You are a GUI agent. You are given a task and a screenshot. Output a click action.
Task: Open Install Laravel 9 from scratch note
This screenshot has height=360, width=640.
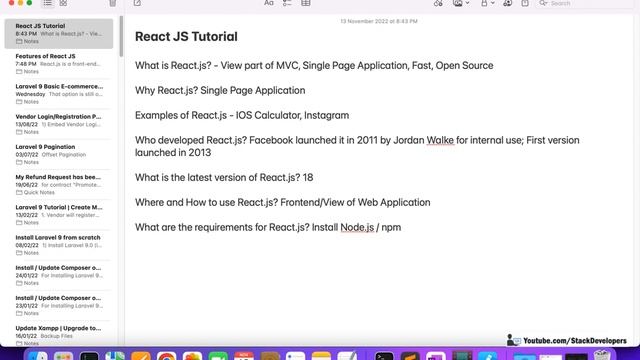[x=59, y=245]
